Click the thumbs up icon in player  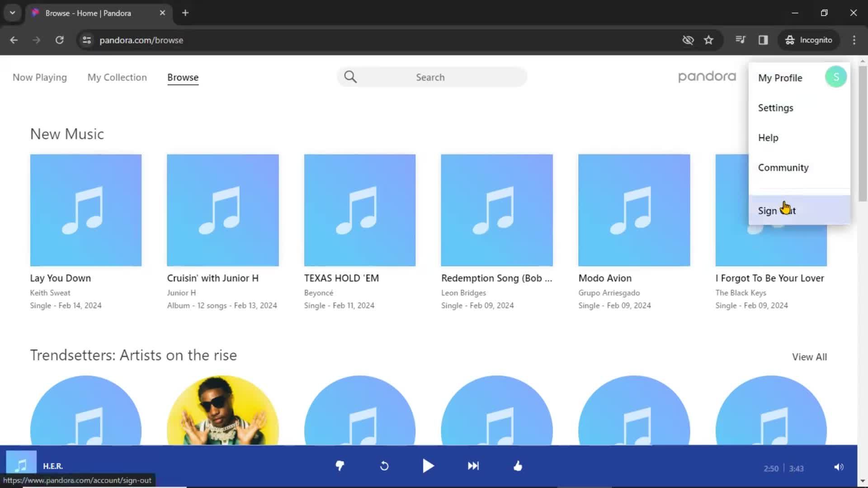click(x=518, y=466)
